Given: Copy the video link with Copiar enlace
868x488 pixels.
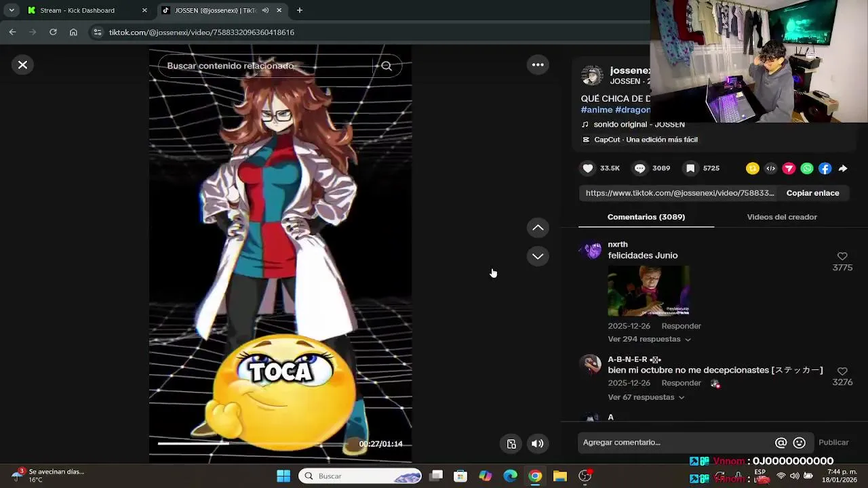Looking at the screenshot, I should pyautogui.click(x=812, y=193).
